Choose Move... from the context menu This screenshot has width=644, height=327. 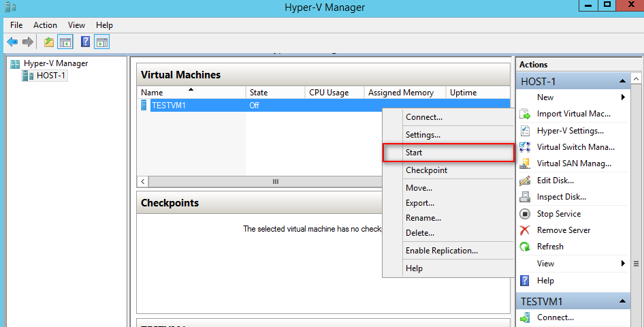[x=449, y=188]
